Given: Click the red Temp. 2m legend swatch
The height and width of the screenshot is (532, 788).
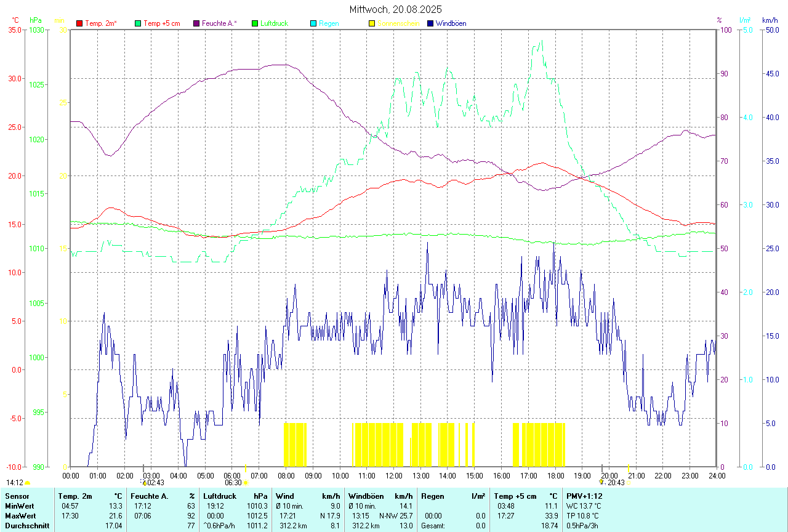Looking at the screenshot, I should coord(79,23).
